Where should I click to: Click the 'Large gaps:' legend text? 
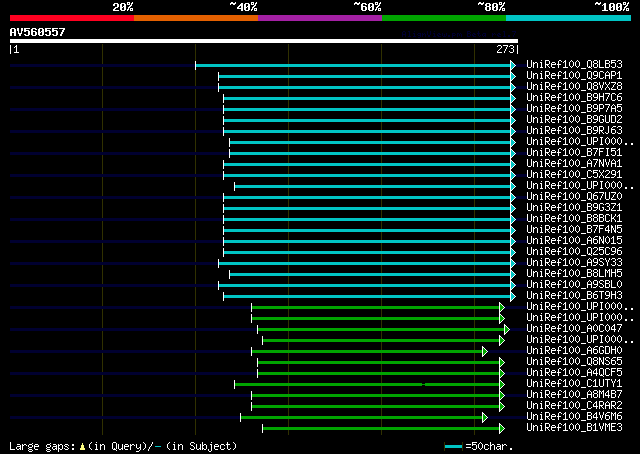tap(42, 446)
